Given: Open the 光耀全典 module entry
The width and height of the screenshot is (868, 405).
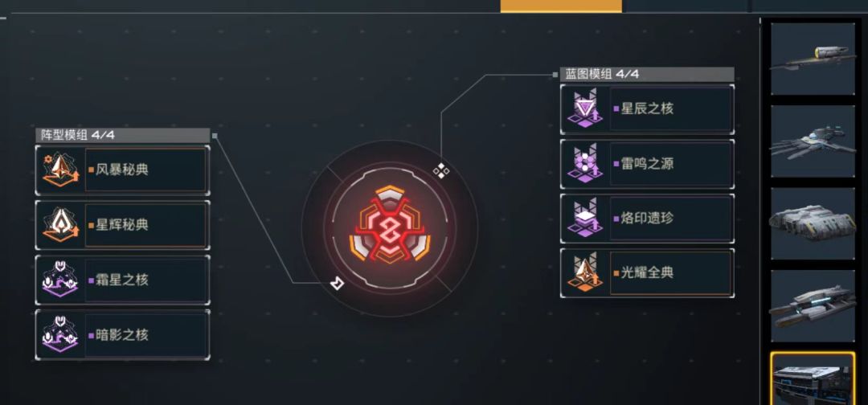Looking at the screenshot, I should pyautogui.click(x=647, y=273).
